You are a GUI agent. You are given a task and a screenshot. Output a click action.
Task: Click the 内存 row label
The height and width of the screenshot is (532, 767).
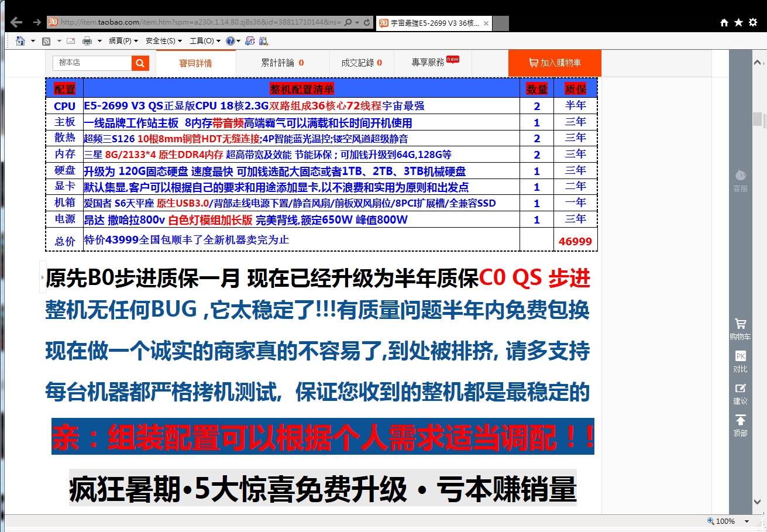[64, 155]
